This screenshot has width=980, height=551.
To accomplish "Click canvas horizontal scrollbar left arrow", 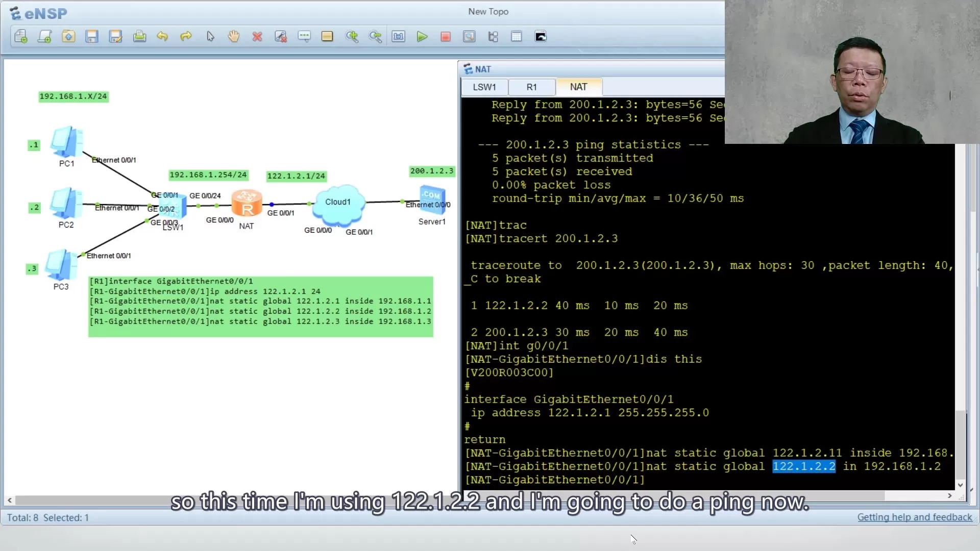I will coord(10,500).
